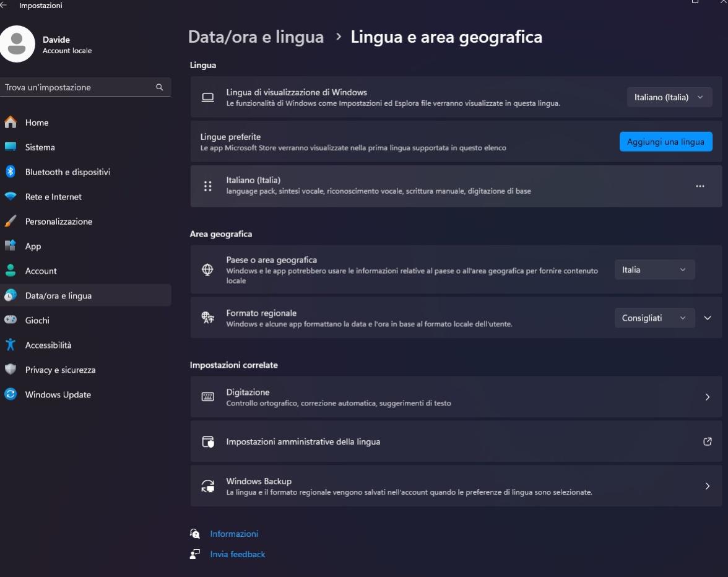
Task: Click the Davide profile avatar
Action: pos(17,44)
